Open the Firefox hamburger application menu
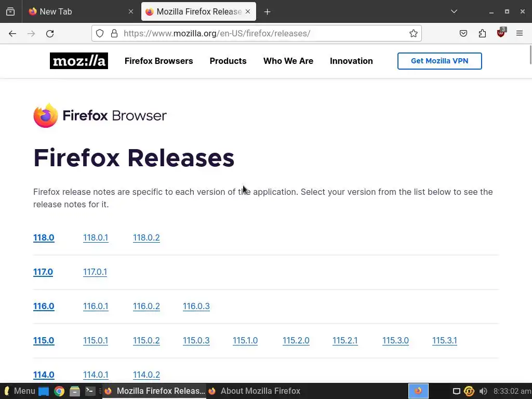The height and width of the screenshot is (399, 532). pos(520,33)
